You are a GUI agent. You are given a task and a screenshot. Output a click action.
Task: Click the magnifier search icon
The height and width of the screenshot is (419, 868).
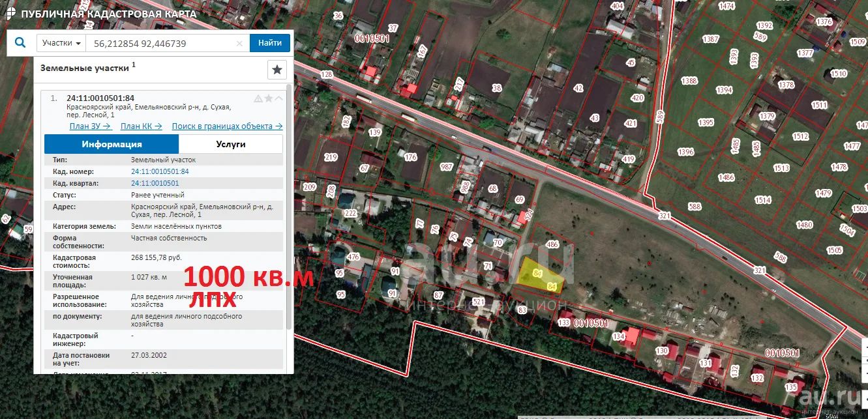(x=20, y=43)
